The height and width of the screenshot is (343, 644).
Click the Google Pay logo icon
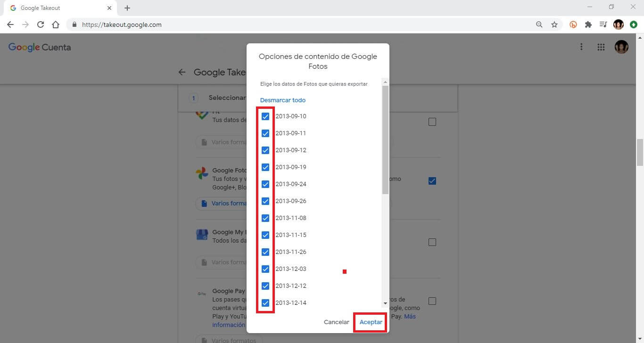(x=202, y=294)
